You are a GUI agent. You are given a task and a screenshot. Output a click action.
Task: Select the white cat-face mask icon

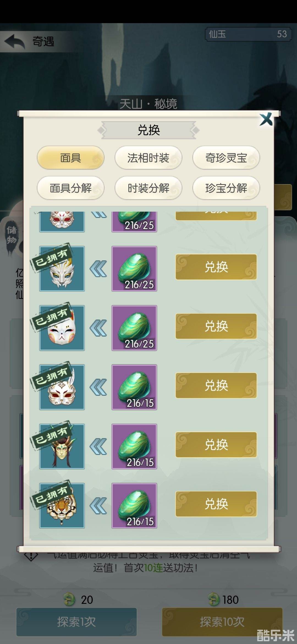tap(62, 328)
